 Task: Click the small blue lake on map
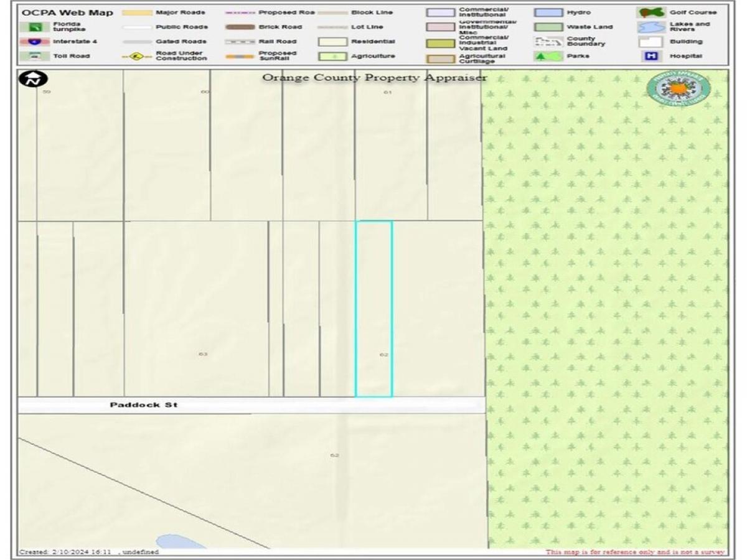tap(181, 541)
